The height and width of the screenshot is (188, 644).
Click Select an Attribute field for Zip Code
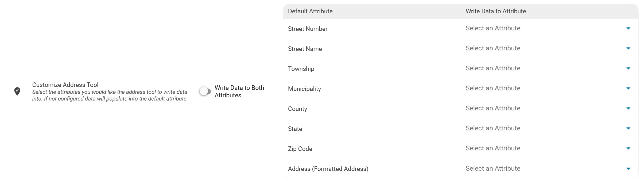[x=493, y=148]
